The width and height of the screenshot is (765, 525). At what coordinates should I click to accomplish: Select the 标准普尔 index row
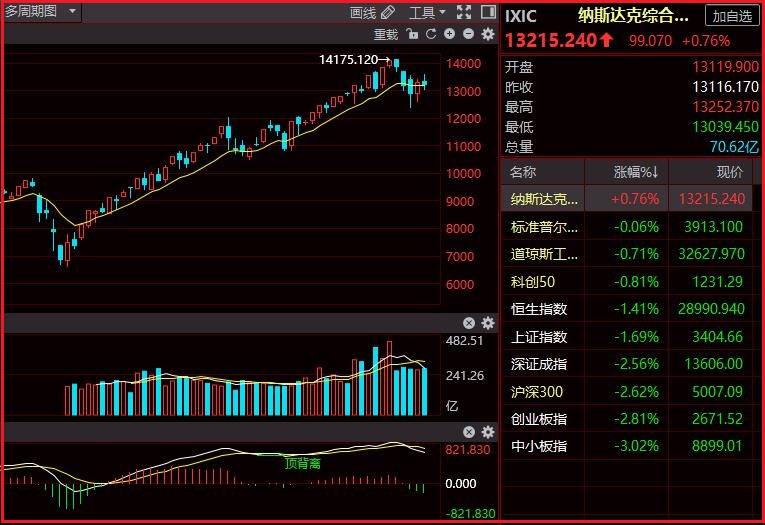point(627,226)
